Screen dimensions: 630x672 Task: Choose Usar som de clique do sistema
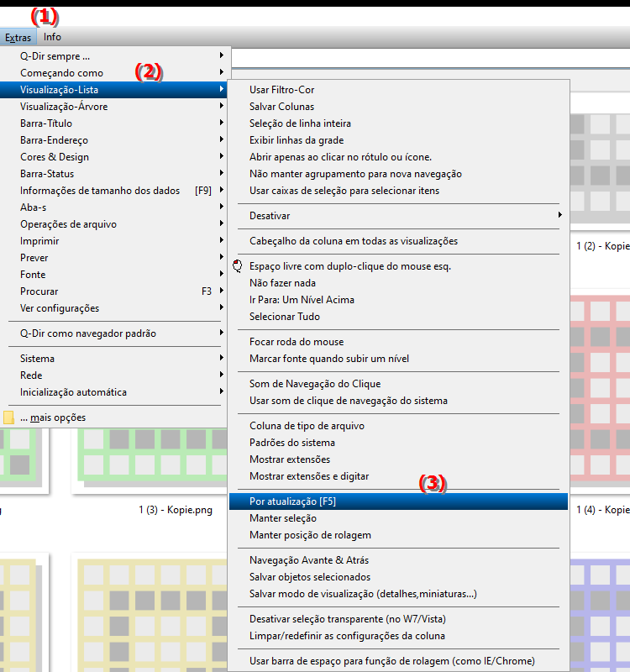[398, 401]
